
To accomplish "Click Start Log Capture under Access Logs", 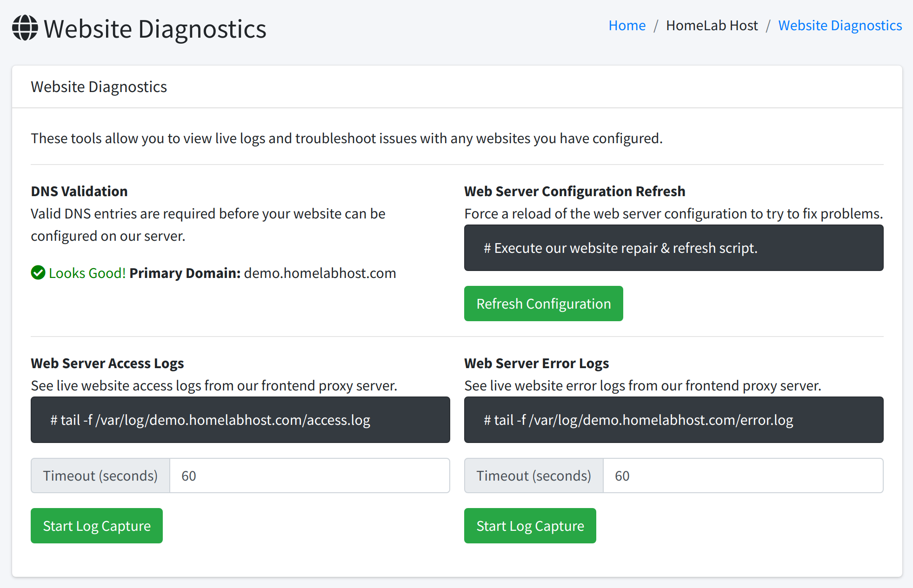I will 96,526.
